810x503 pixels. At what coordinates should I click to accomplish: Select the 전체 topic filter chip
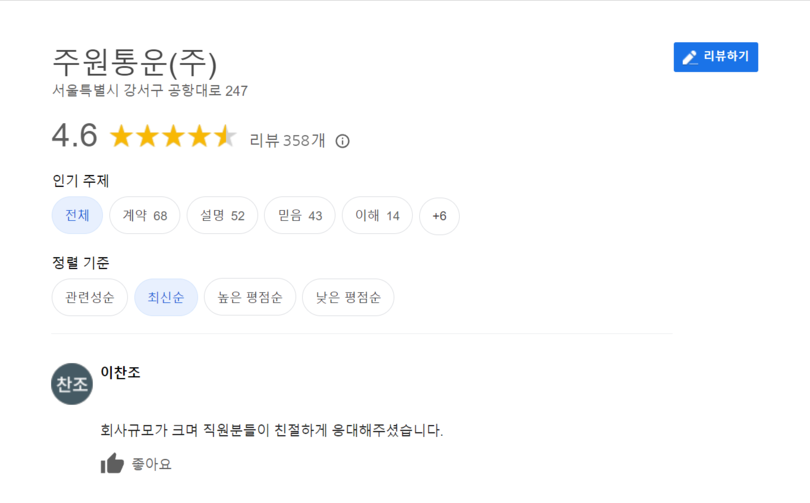tap(77, 215)
